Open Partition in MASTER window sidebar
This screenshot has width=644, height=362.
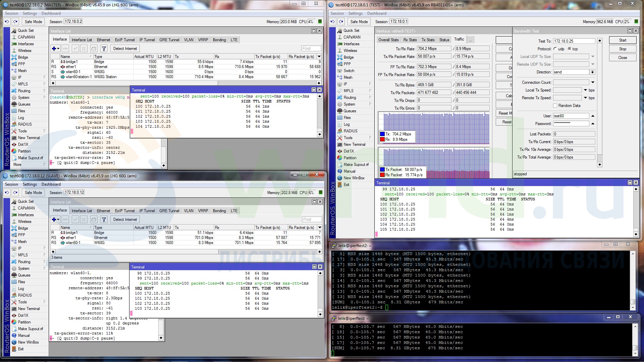click(x=24, y=151)
